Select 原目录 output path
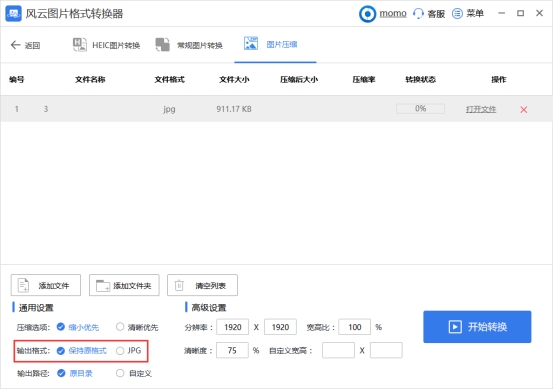 pyautogui.click(x=74, y=373)
